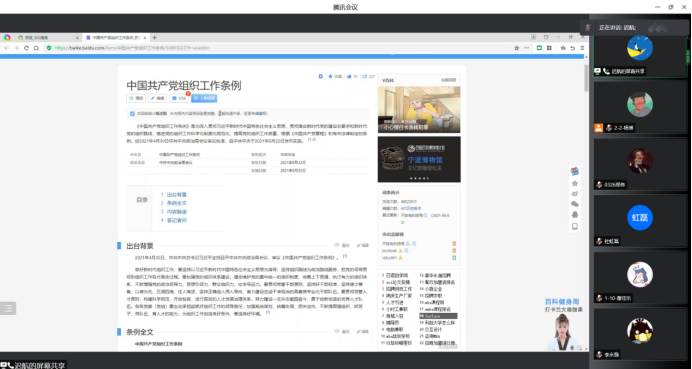
Task: Open the 小心银行卡洗钱犯罪 video thumbnail
Action: tap(419, 109)
